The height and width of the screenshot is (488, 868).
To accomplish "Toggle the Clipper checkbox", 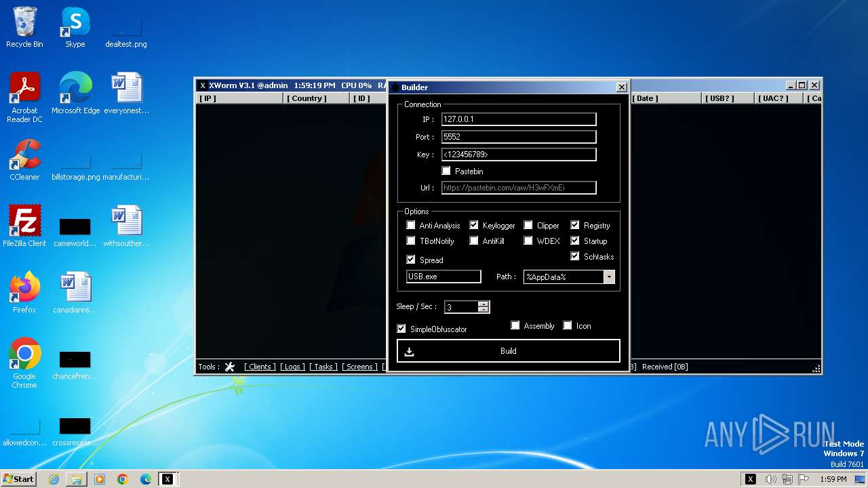I will (x=528, y=225).
